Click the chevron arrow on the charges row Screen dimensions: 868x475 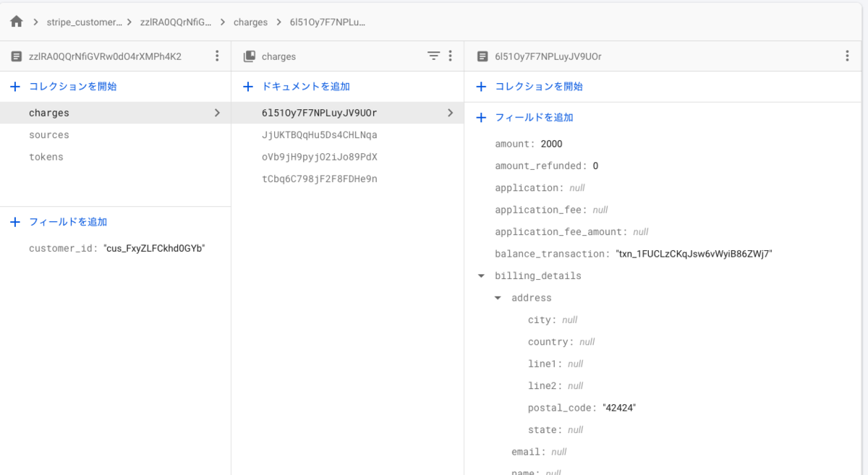coord(216,113)
